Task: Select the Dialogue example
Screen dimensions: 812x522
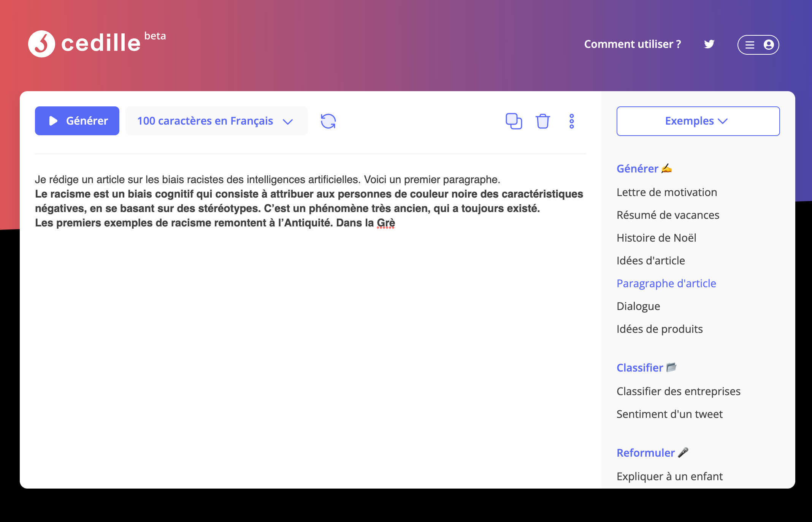Action: (638, 306)
